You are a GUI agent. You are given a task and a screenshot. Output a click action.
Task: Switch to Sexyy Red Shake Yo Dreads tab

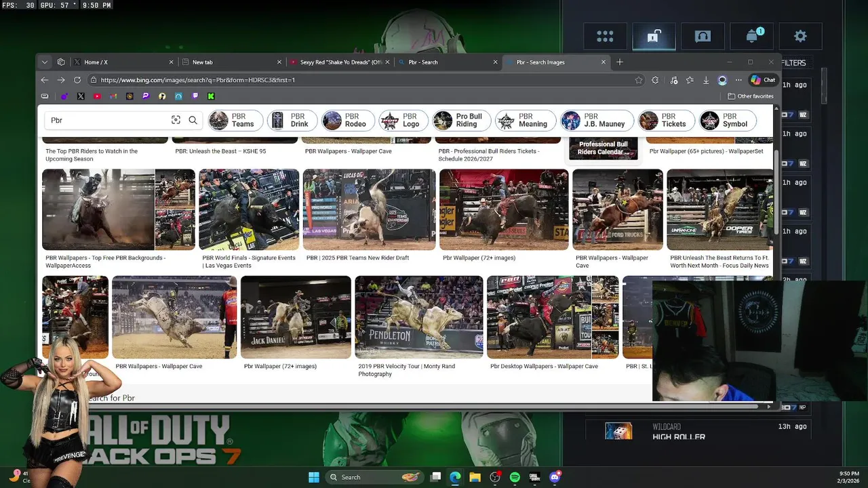[x=339, y=62]
